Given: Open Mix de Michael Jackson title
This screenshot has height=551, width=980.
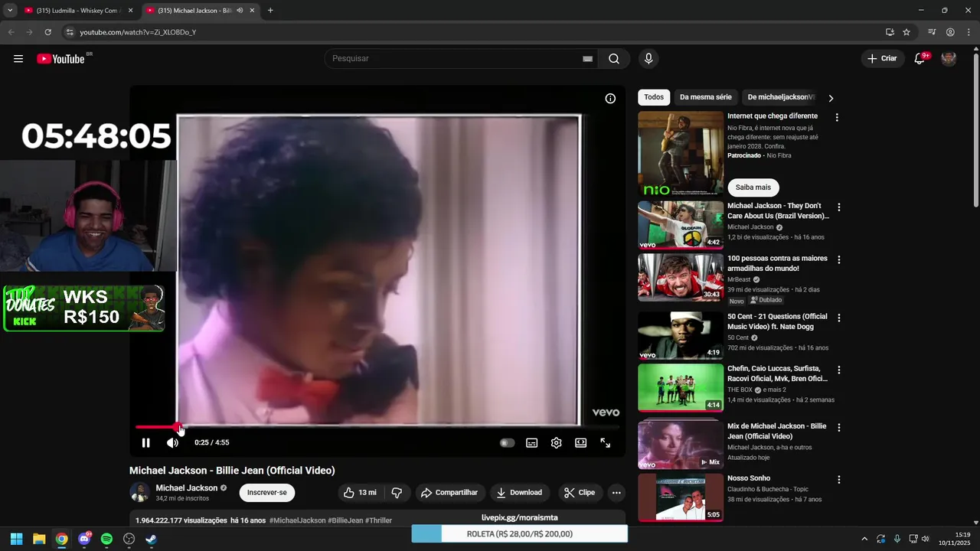Looking at the screenshot, I should click(777, 431).
